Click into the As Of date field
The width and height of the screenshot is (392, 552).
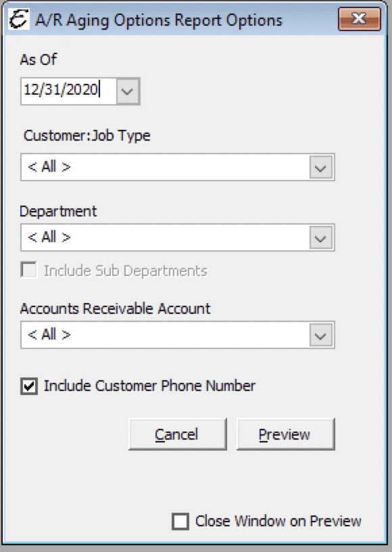[68, 91]
